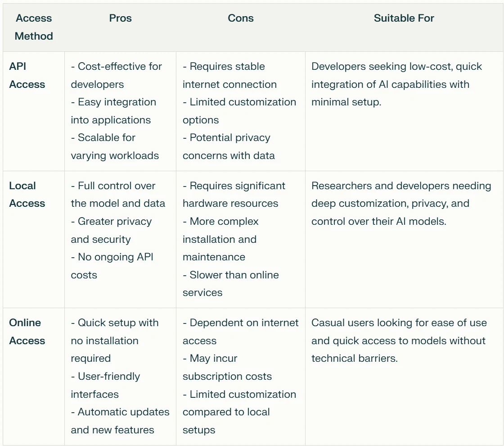The width and height of the screenshot is (504, 446).
Task: Select the Online Access row label
Action: pos(27,332)
